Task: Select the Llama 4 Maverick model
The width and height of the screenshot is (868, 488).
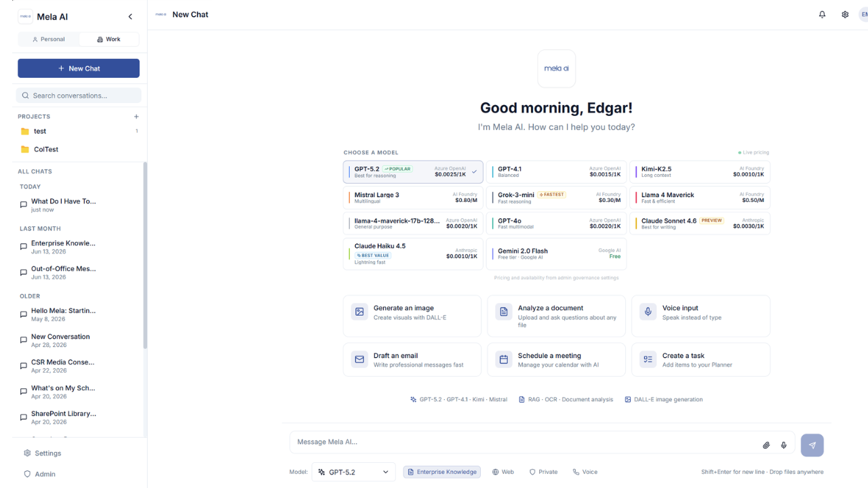Action: coord(701,198)
